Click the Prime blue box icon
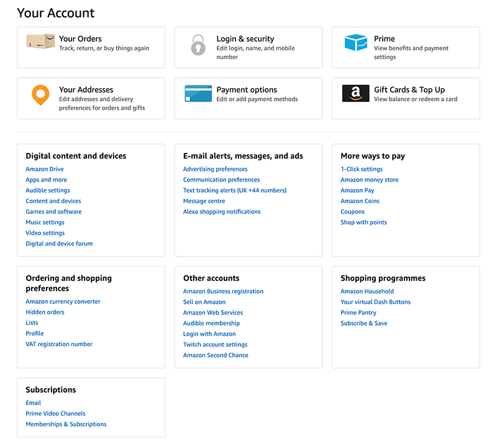Image resolution: width=497 pixels, height=448 pixels. coord(355,42)
